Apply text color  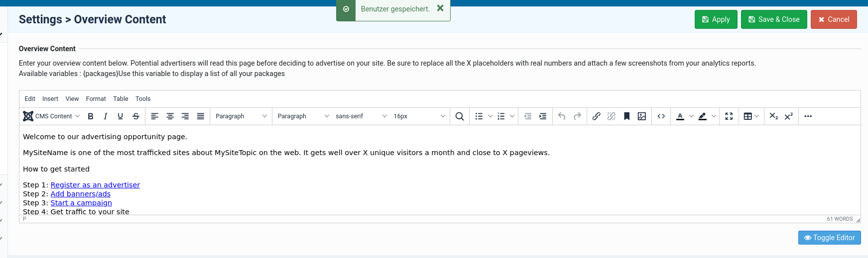pyautogui.click(x=680, y=116)
